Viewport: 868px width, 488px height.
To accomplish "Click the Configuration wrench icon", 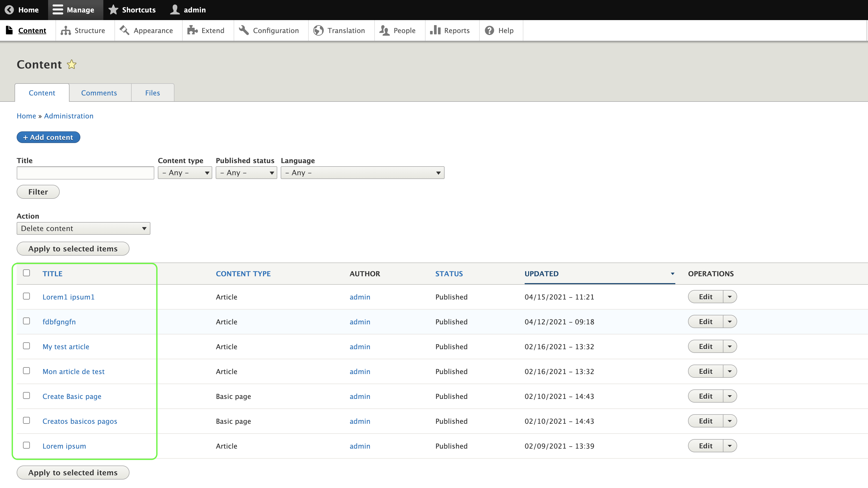I will [x=244, y=30].
